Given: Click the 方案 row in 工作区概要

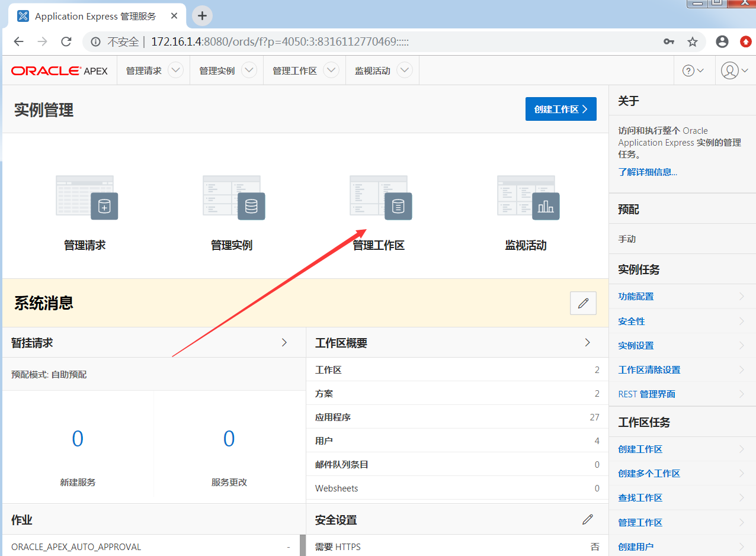Looking at the screenshot, I should [x=457, y=393].
